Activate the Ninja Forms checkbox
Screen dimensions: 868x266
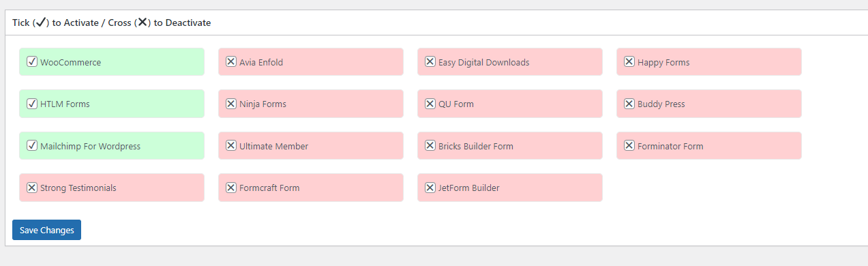coord(230,104)
